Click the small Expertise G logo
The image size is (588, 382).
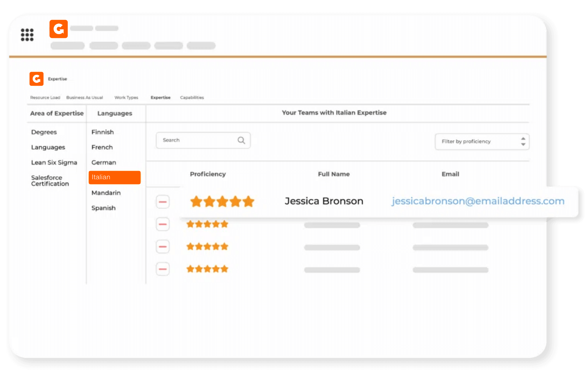point(36,79)
